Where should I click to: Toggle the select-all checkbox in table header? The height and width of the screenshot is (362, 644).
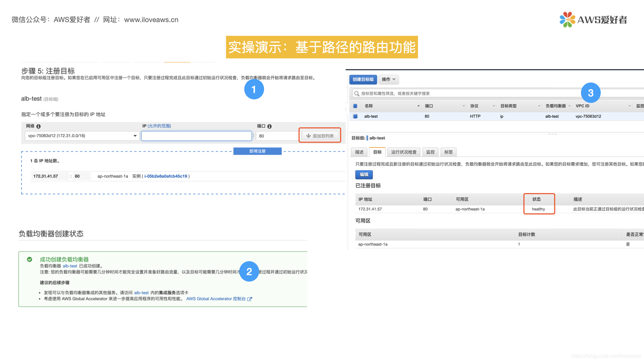click(x=355, y=106)
